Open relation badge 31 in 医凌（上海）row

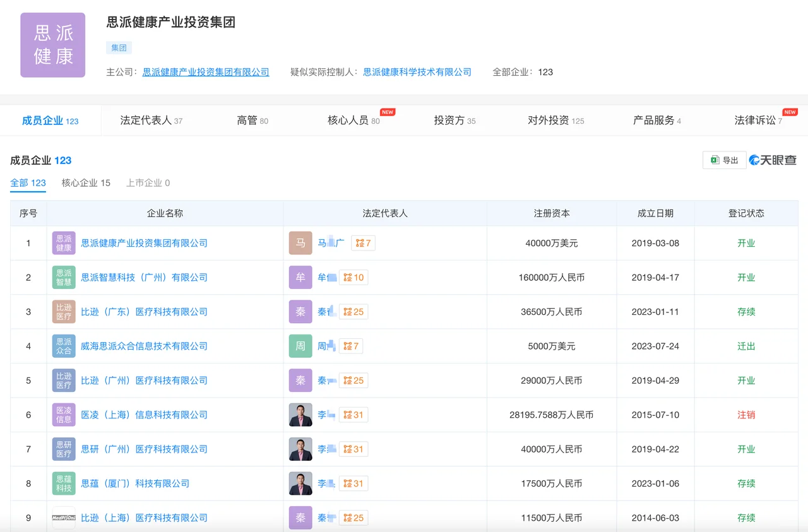pos(353,415)
